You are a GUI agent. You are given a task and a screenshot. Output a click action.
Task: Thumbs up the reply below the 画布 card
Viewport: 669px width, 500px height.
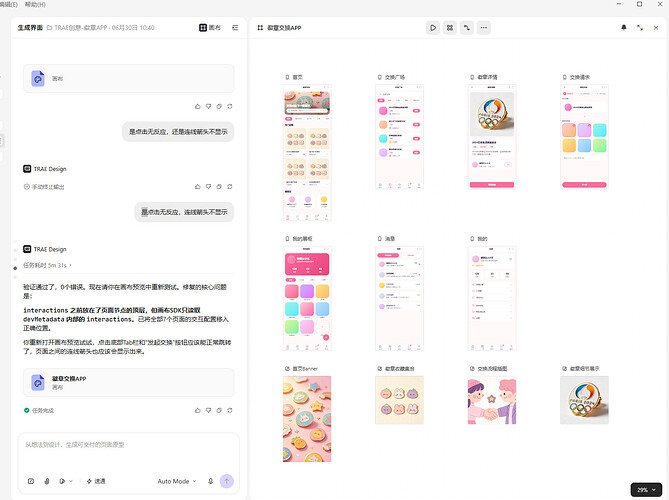pos(198,106)
